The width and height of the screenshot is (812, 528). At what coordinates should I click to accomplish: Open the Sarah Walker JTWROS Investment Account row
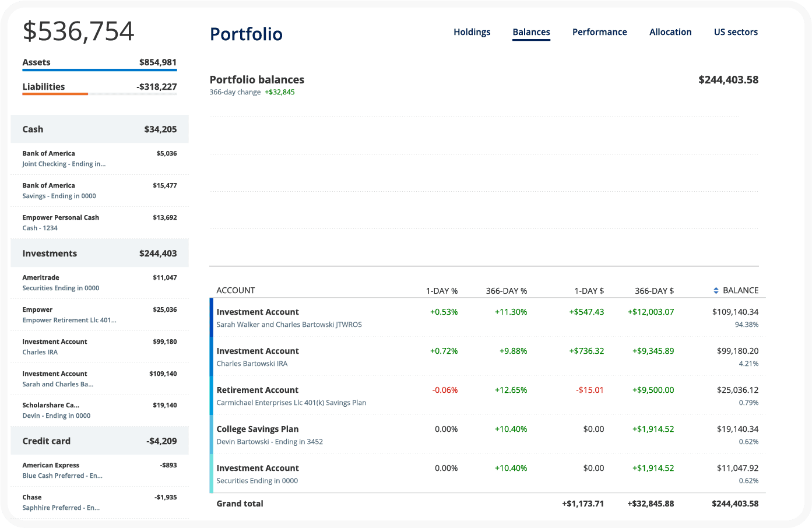[x=487, y=318]
